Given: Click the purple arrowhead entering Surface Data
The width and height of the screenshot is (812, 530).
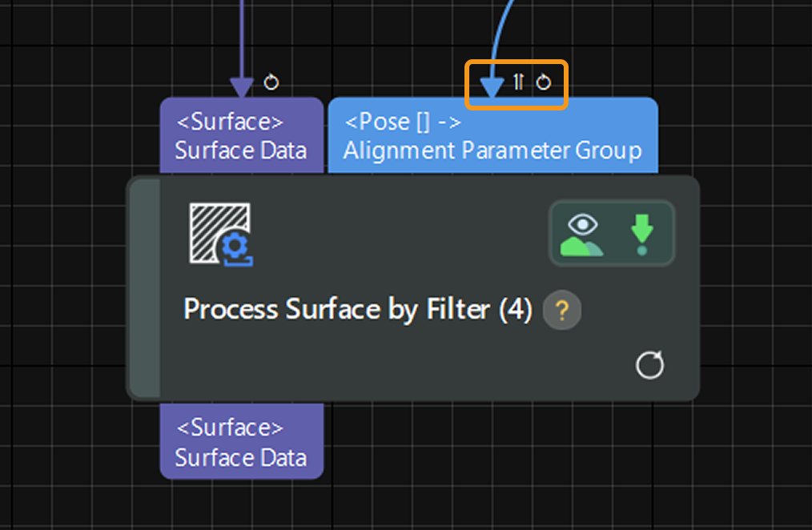Looking at the screenshot, I should coord(241,86).
